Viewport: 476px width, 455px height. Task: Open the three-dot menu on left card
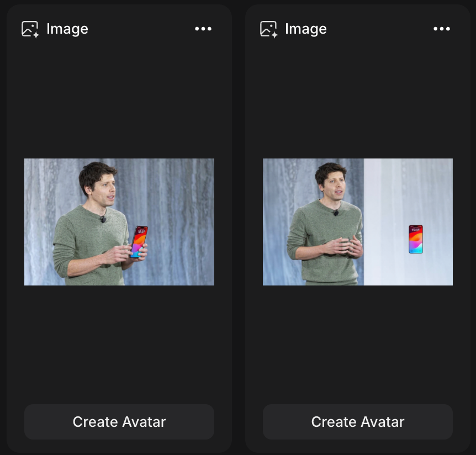(203, 29)
